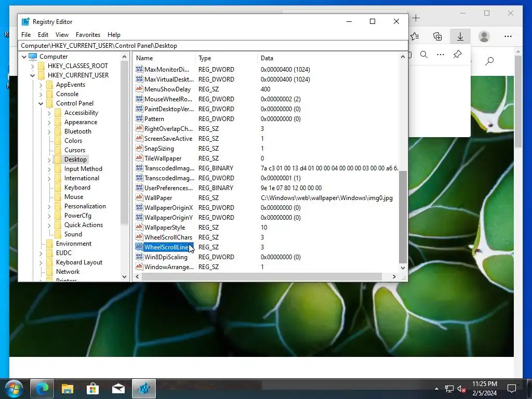
Task: Select the Input Method key
Action: click(83, 169)
